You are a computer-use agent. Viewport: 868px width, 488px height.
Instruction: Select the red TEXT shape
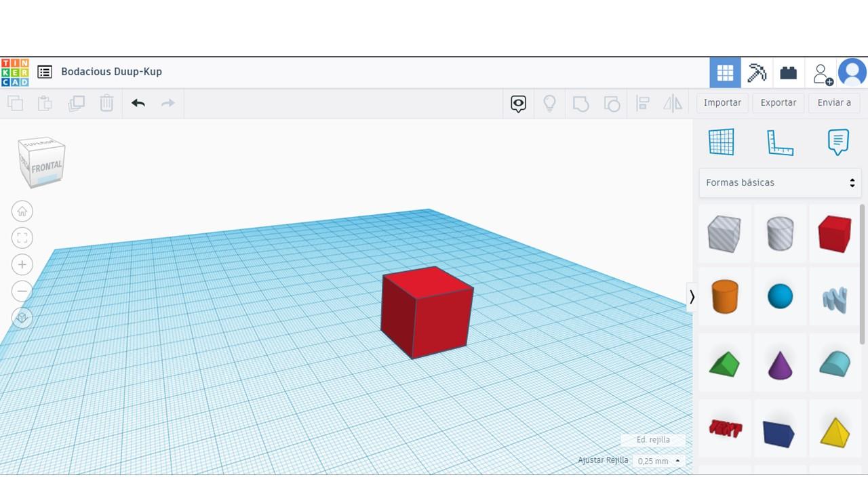[724, 429]
